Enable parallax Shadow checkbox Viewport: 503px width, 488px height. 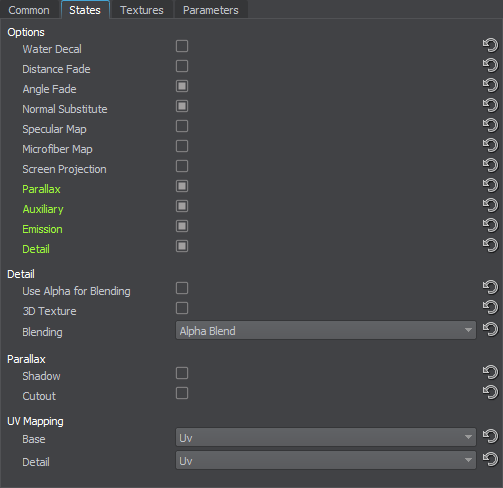pos(182,373)
